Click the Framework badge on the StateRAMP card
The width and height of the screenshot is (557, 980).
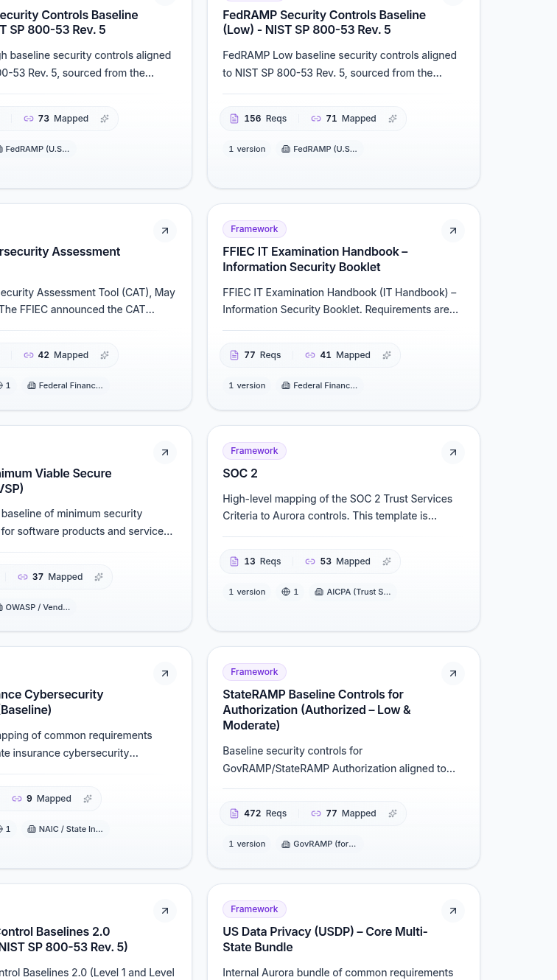click(x=254, y=672)
